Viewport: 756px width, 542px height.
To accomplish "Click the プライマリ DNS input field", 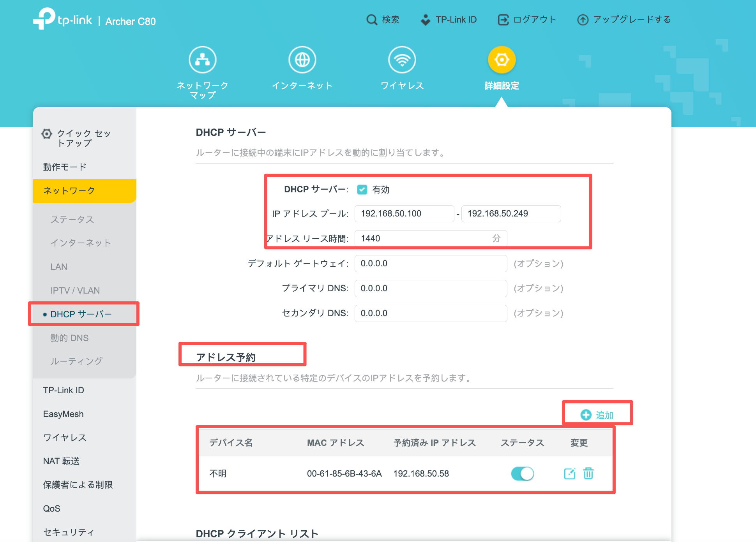I will tap(431, 289).
